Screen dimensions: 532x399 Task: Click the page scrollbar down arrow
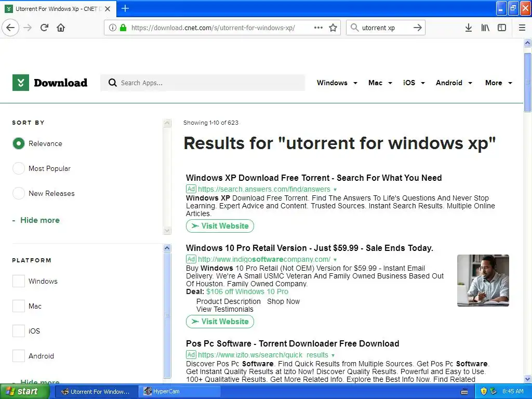tap(527, 379)
